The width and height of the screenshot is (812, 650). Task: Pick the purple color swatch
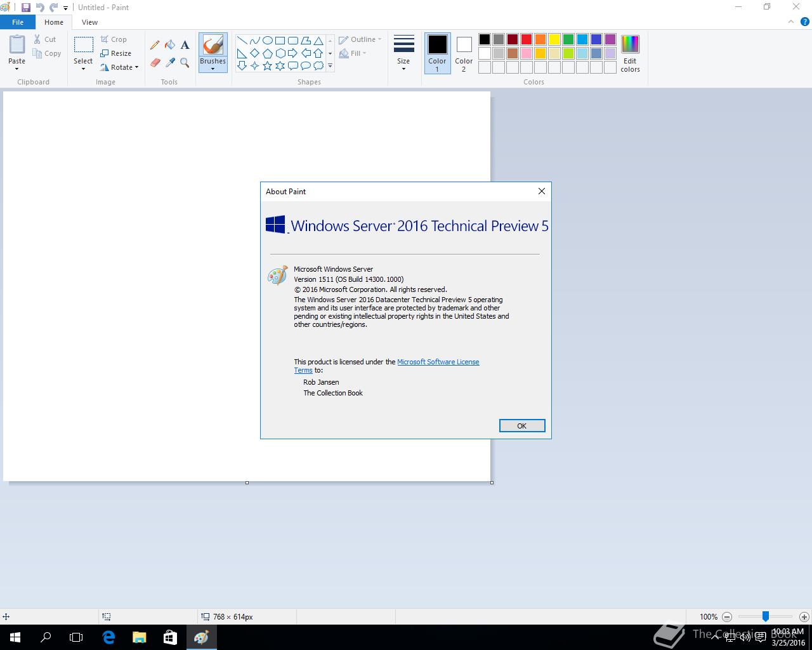pos(610,39)
